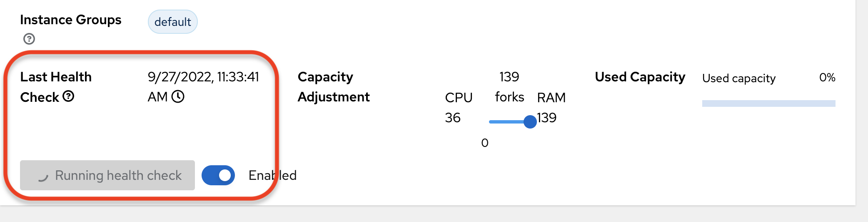Viewport: 868px width, 222px height.
Task: Click the clock icon beside the timestamp
Action: pyautogui.click(x=178, y=97)
